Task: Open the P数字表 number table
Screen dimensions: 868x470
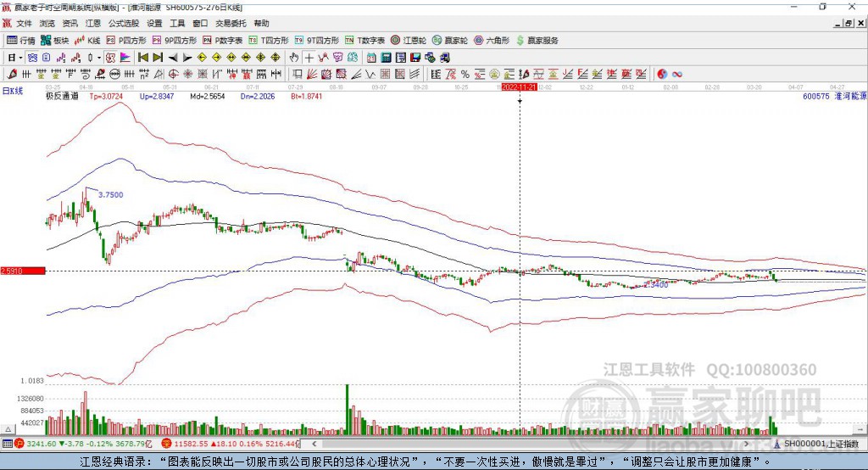Action: (223, 41)
